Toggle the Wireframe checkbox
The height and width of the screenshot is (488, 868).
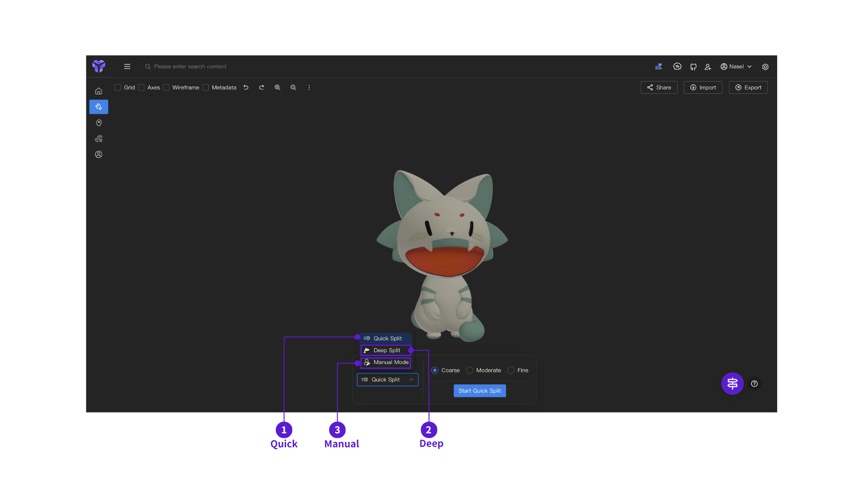[166, 88]
